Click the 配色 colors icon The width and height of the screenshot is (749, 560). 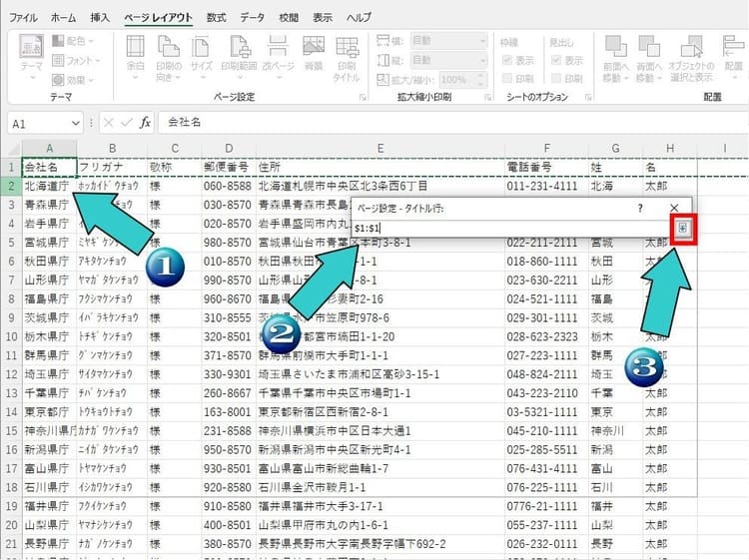point(58,41)
